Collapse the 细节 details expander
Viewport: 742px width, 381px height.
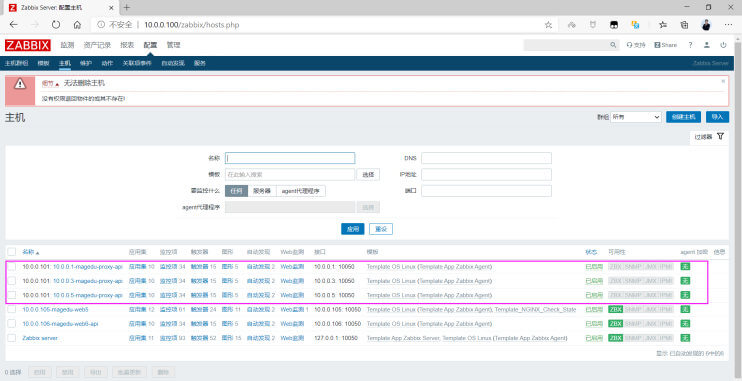click(51, 84)
